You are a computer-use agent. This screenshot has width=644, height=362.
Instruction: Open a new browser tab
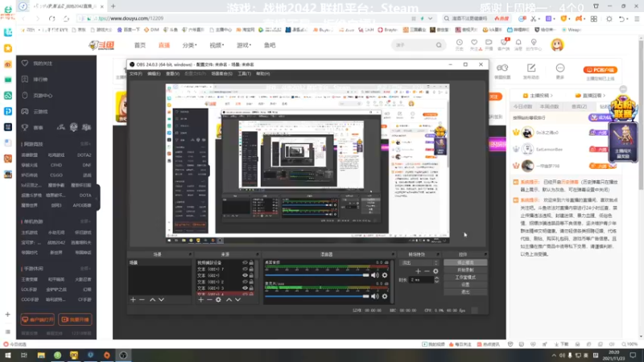point(113,6)
